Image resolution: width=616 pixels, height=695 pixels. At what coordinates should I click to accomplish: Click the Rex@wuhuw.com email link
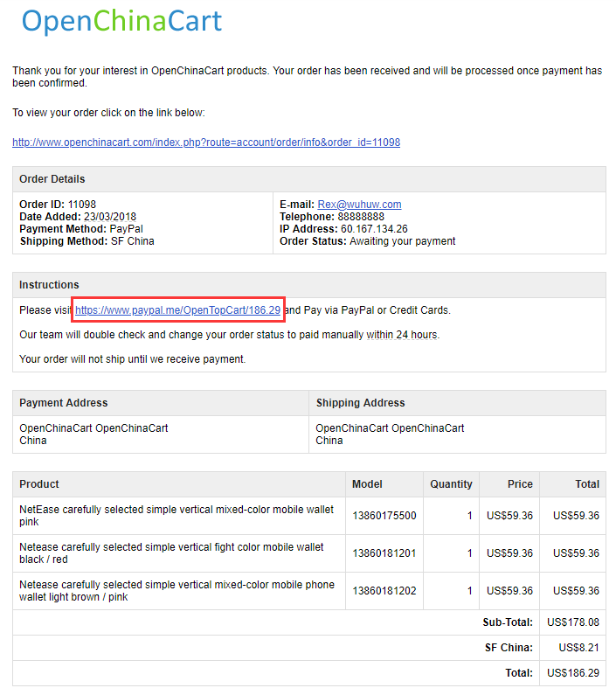coord(359,205)
